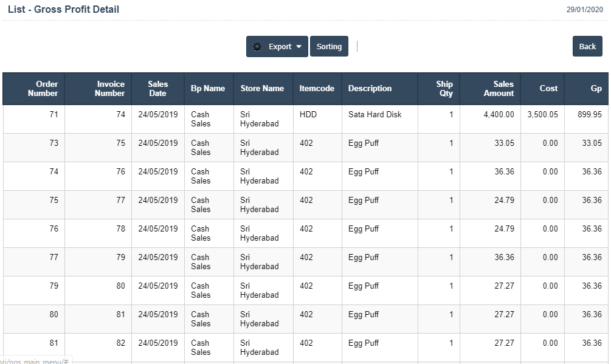Viewport: 611px width, 364px height.
Task: Click the List - Gross Profit Detail title
Action: (63, 10)
